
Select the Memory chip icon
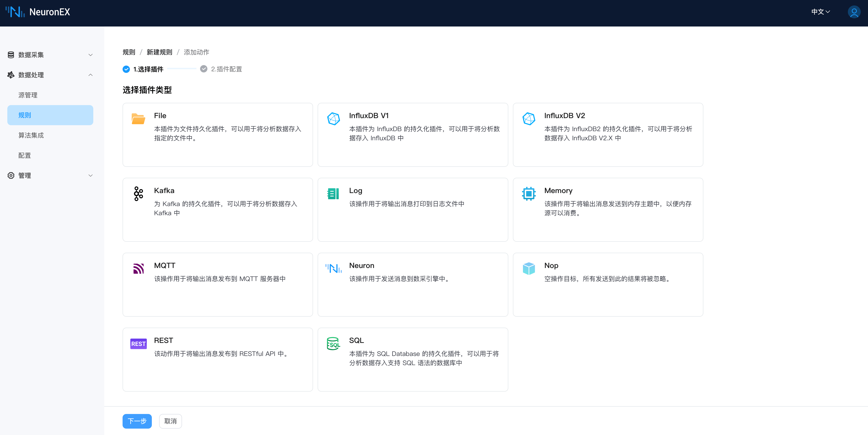click(x=528, y=194)
